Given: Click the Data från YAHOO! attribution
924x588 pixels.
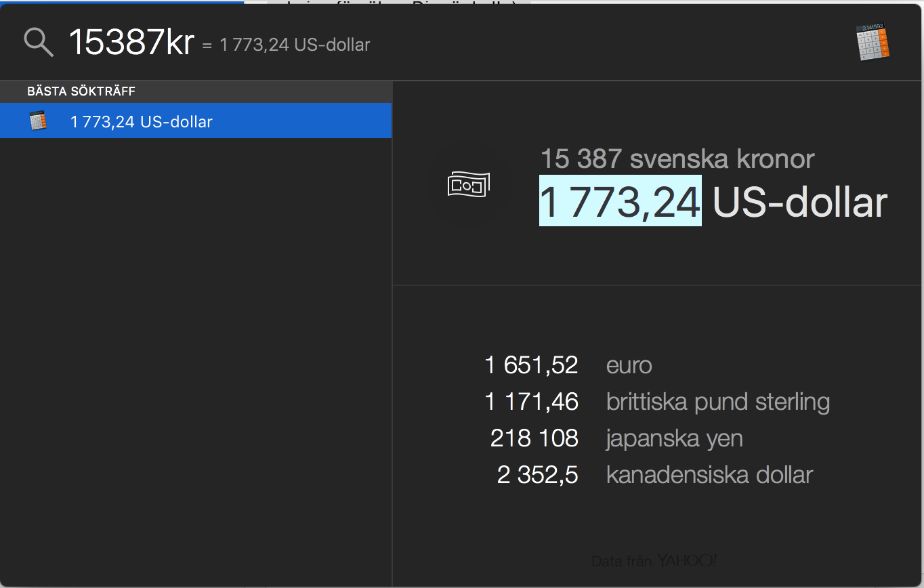Looking at the screenshot, I should [x=654, y=561].
